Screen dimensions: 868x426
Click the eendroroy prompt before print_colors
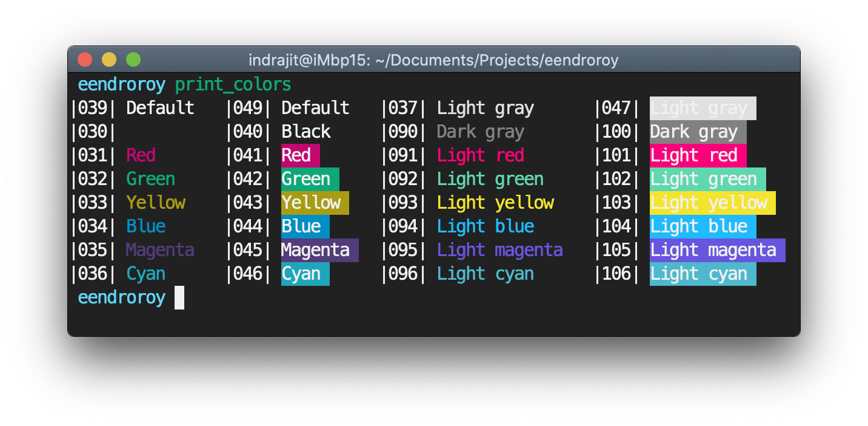click(x=122, y=84)
